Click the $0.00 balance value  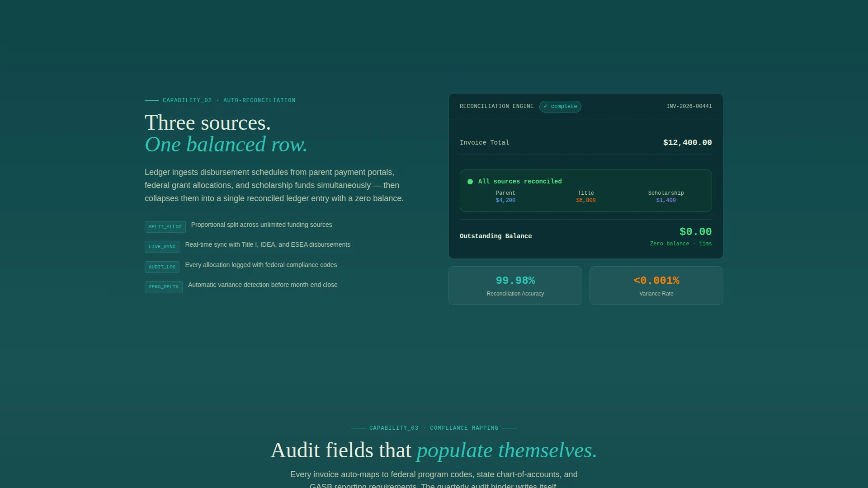[695, 232]
